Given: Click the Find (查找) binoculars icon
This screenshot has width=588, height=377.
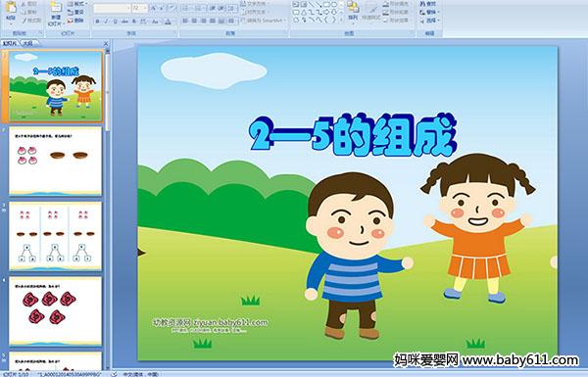Looking at the screenshot, I should [x=422, y=4].
